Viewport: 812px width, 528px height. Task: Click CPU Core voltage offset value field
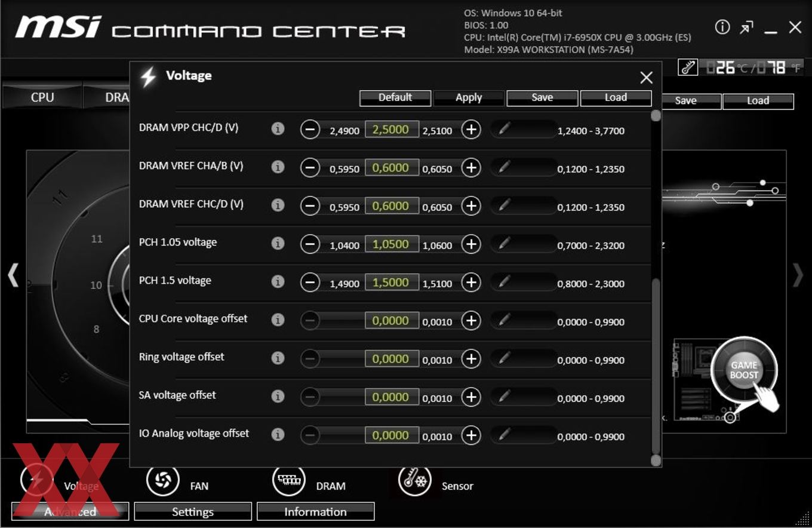coord(392,321)
